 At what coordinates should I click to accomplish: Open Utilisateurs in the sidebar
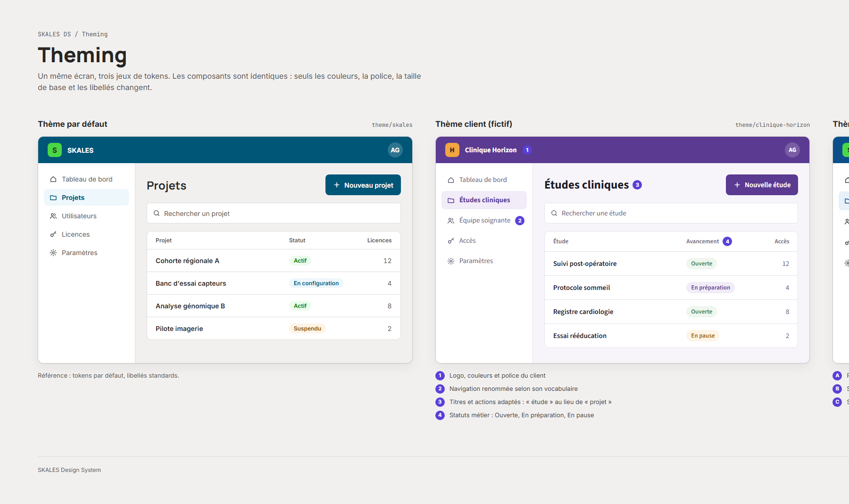tap(86, 216)
